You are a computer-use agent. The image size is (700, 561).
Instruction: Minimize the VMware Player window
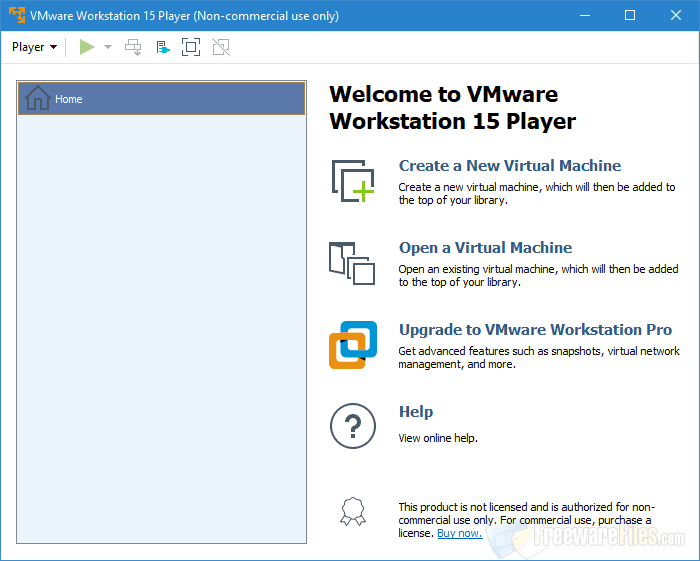click(585, 15)
